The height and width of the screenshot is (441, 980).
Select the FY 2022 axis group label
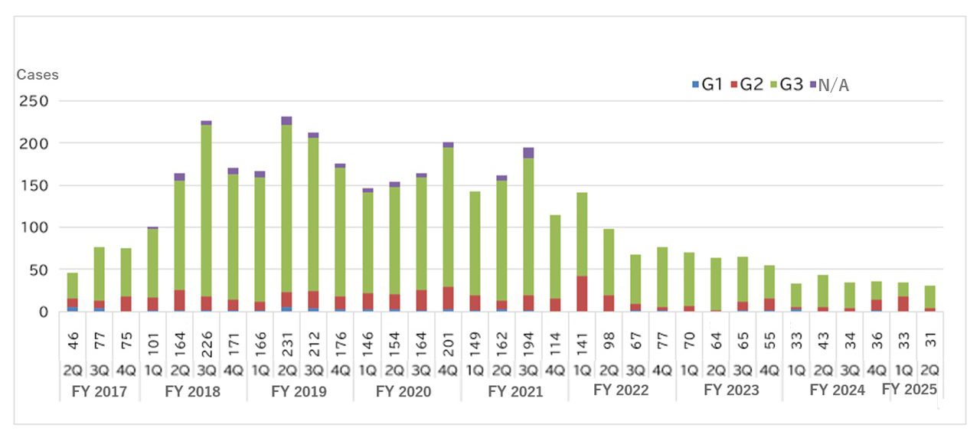pos(621,390)
